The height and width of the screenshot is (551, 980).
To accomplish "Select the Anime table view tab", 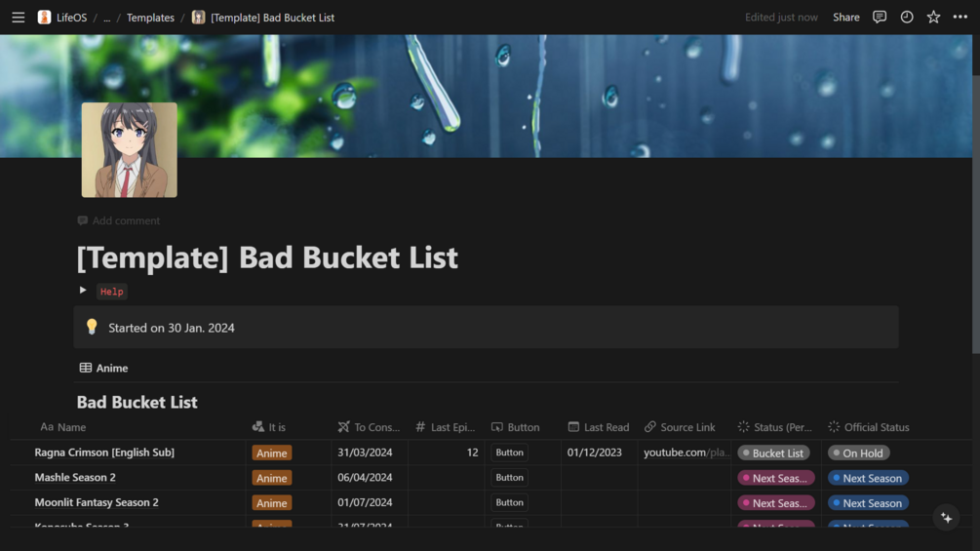I will point(103,368).
